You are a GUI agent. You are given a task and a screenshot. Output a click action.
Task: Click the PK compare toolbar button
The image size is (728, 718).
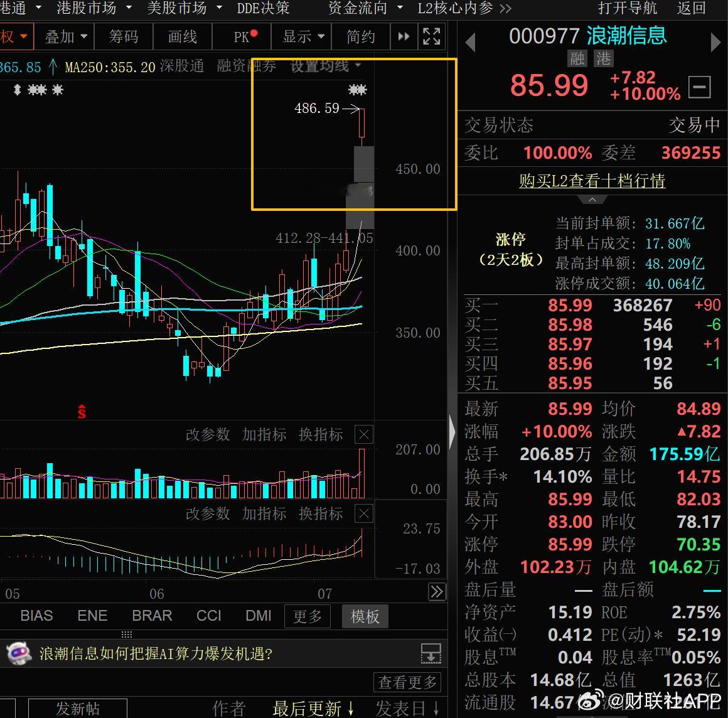pos(242,36)
